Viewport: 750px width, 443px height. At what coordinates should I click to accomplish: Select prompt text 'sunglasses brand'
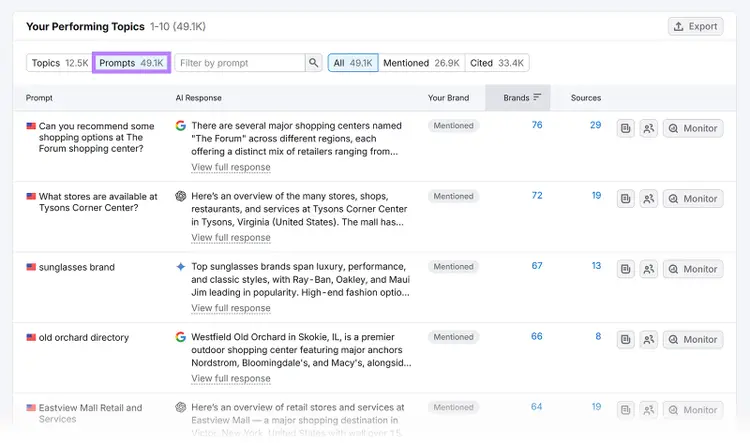[x=77, y=267]
